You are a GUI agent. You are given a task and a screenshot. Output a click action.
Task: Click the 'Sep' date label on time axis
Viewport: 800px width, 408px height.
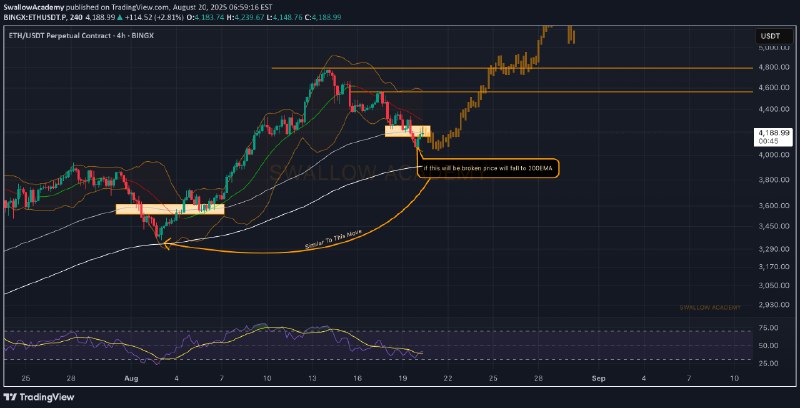[x=598, y=378]
